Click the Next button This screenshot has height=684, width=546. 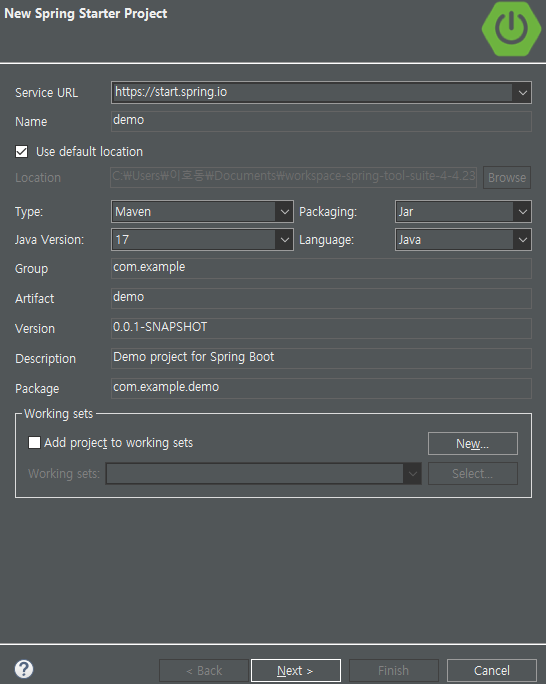296,670
